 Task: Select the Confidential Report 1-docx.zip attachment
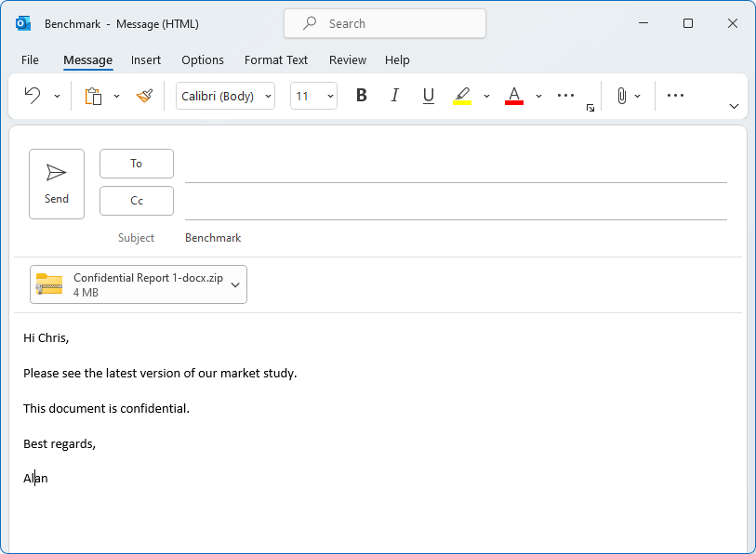click(x=139, y=284)
